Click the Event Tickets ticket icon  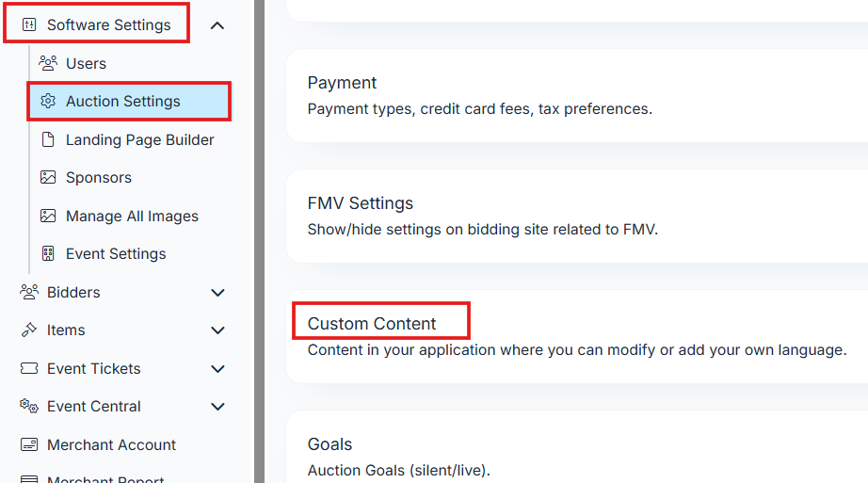(28, 368)
